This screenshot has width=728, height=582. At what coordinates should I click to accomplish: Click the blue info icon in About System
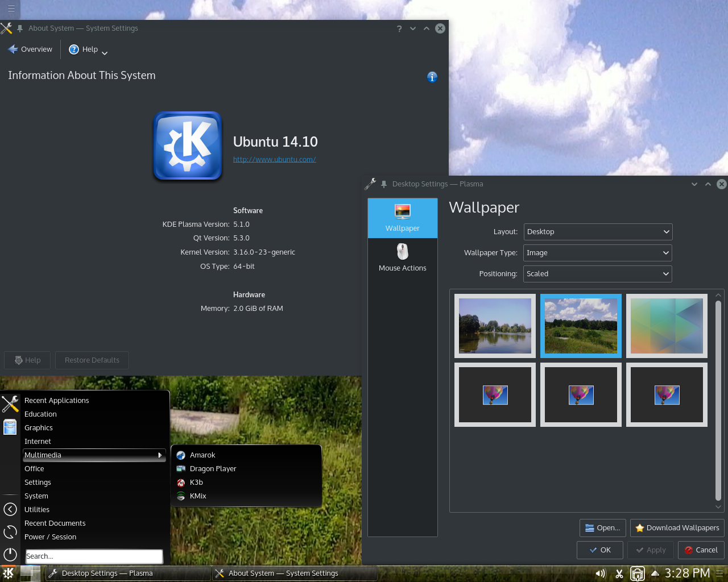(x=432, y=77)
